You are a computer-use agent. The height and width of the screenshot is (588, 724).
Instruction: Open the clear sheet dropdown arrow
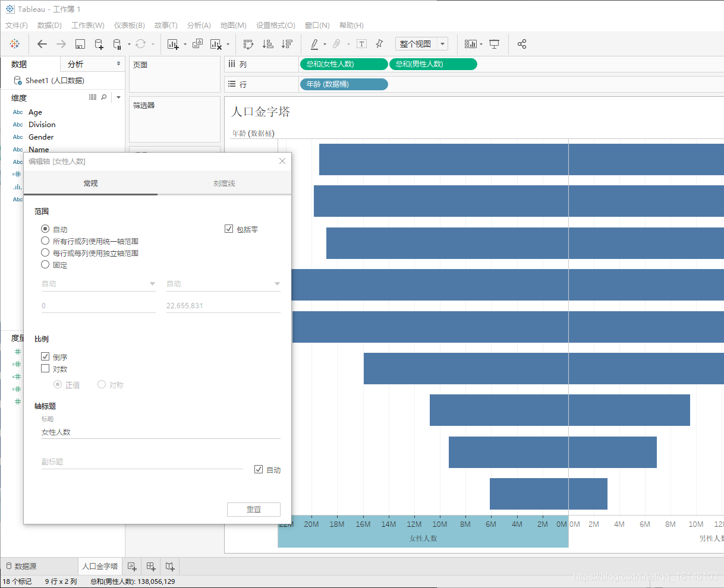click(228, 45)
